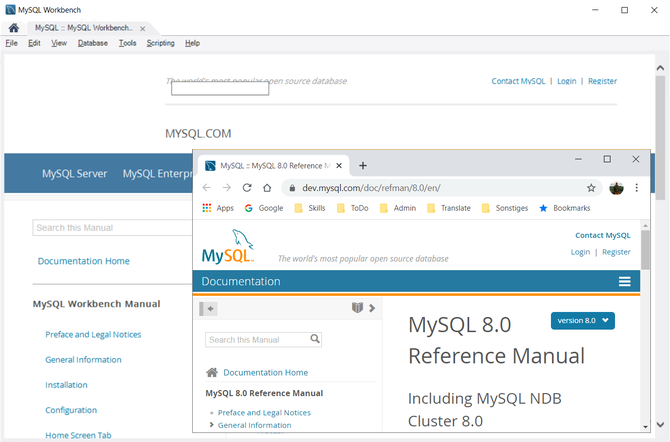Click MySQL Server in the Workbench navigation bar

pyautogui.click(x=75, y=174)
